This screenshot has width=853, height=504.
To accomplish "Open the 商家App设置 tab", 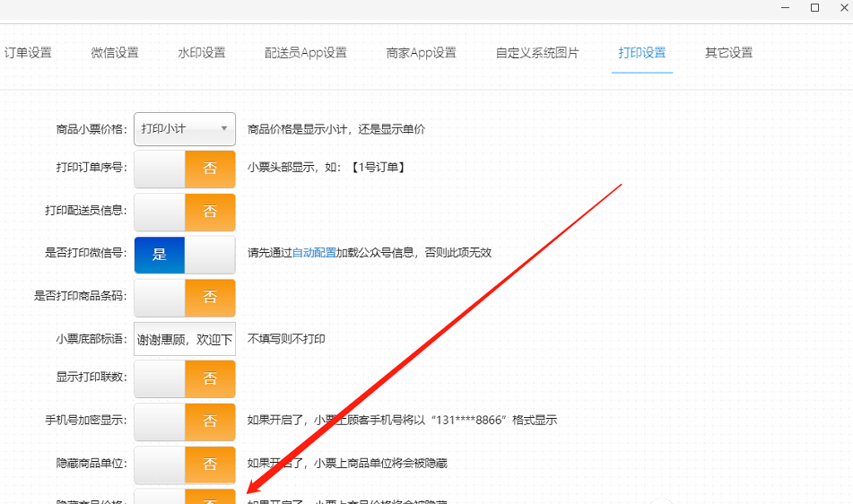I will point(421,53).
